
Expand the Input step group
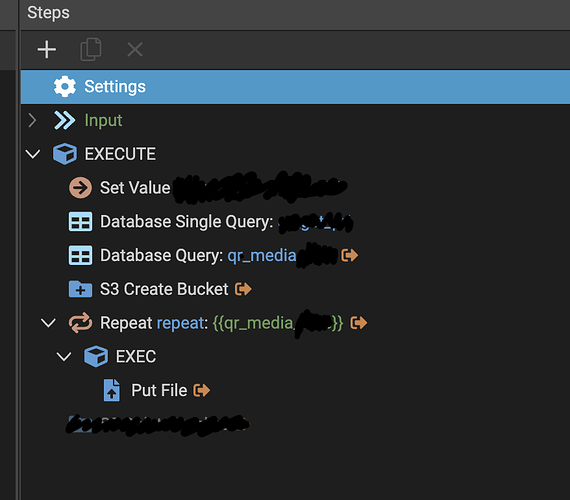pos(32,120)
